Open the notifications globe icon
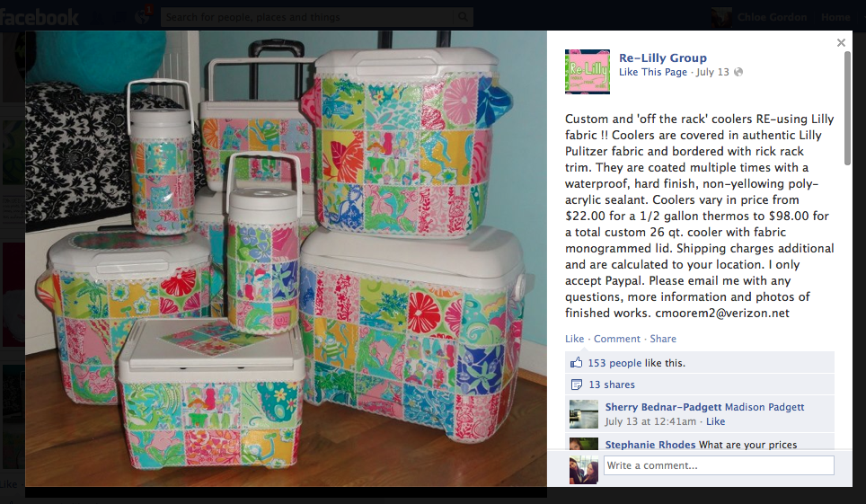 click(x=142, y=17)
